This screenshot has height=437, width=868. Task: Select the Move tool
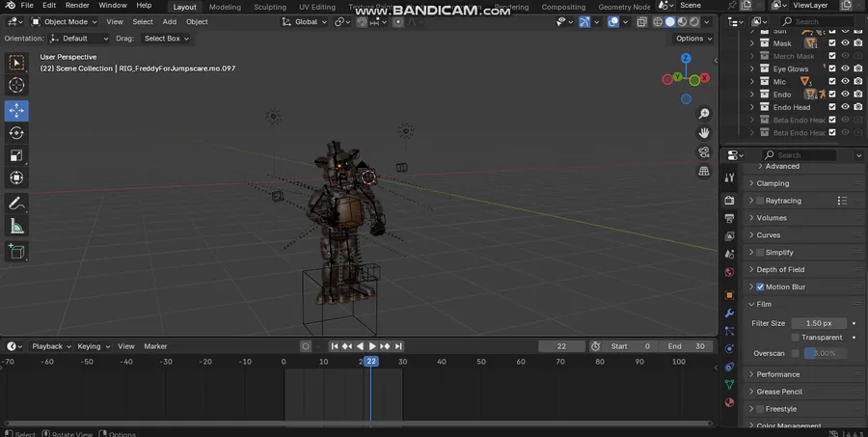16,111
